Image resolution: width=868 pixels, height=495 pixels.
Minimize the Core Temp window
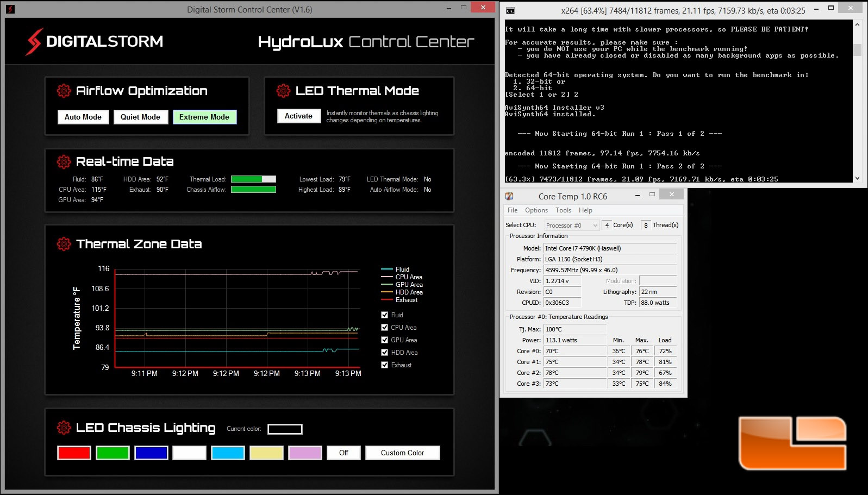click(637, 195)
